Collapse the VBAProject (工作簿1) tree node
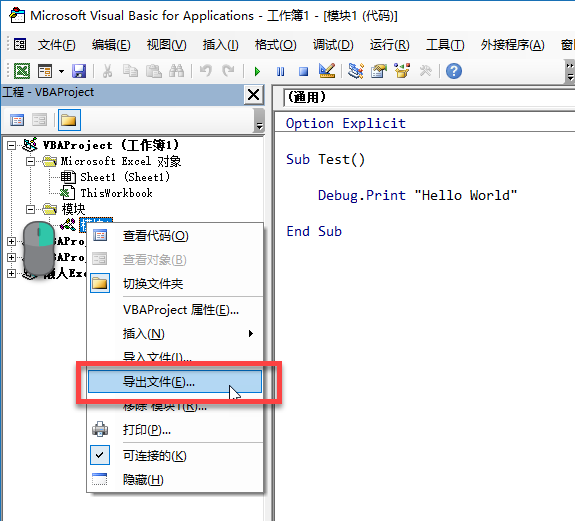 11,145
